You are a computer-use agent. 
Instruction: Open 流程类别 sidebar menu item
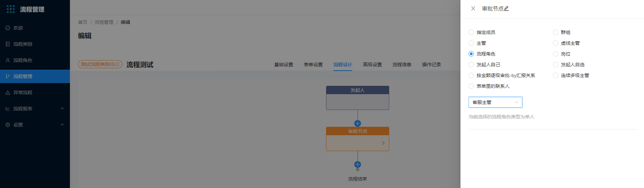35,44
